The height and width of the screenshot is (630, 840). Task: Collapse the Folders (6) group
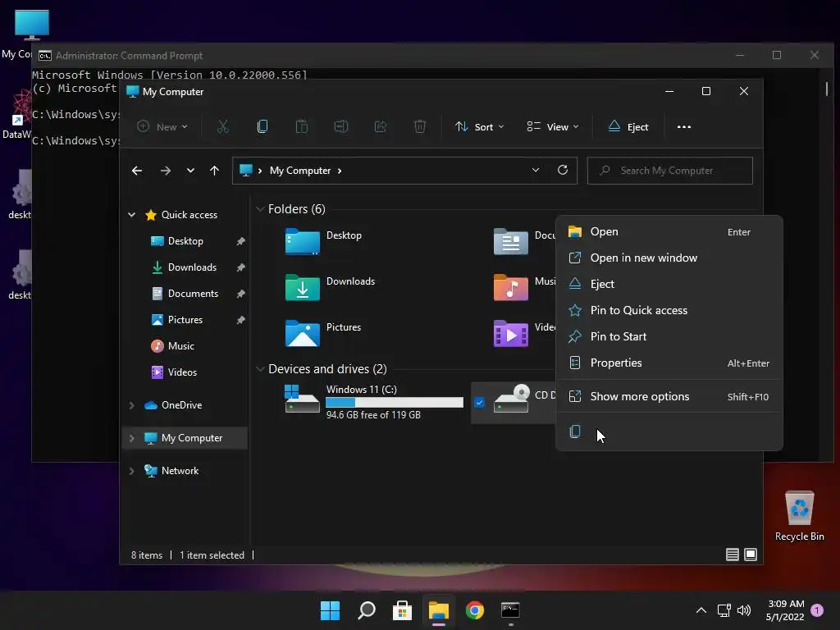tap(260, 209)
